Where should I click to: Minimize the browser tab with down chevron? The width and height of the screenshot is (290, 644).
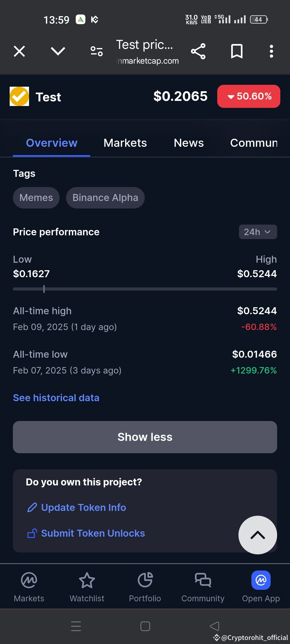coord(58,51)
